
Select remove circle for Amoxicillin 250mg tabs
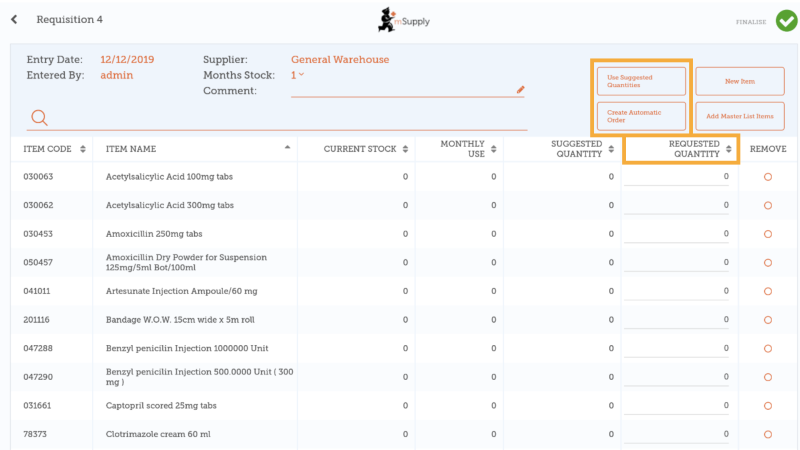pos(767,234)
